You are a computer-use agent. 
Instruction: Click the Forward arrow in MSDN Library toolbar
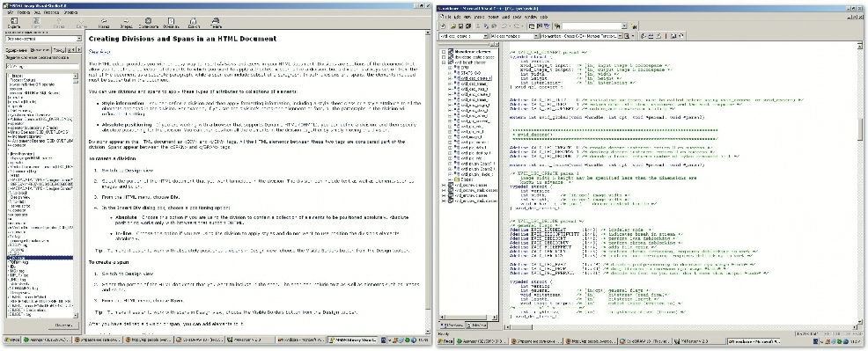[126, 22]
